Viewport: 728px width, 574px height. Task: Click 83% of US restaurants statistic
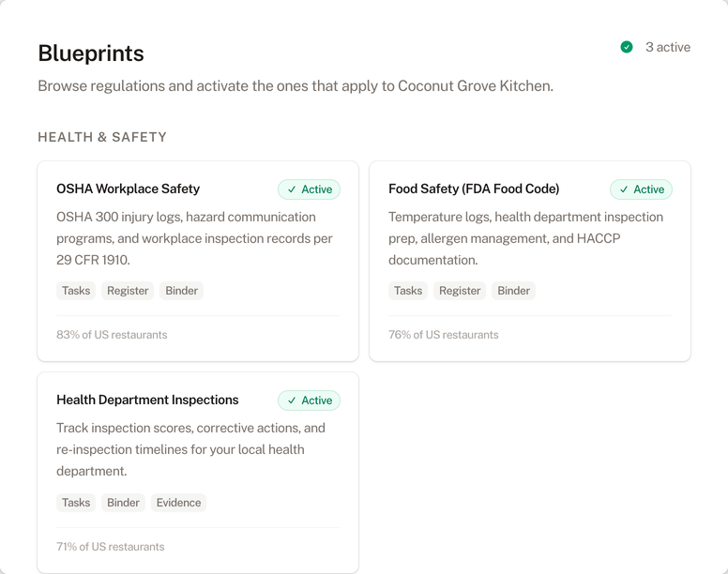(x=112, y=335)
